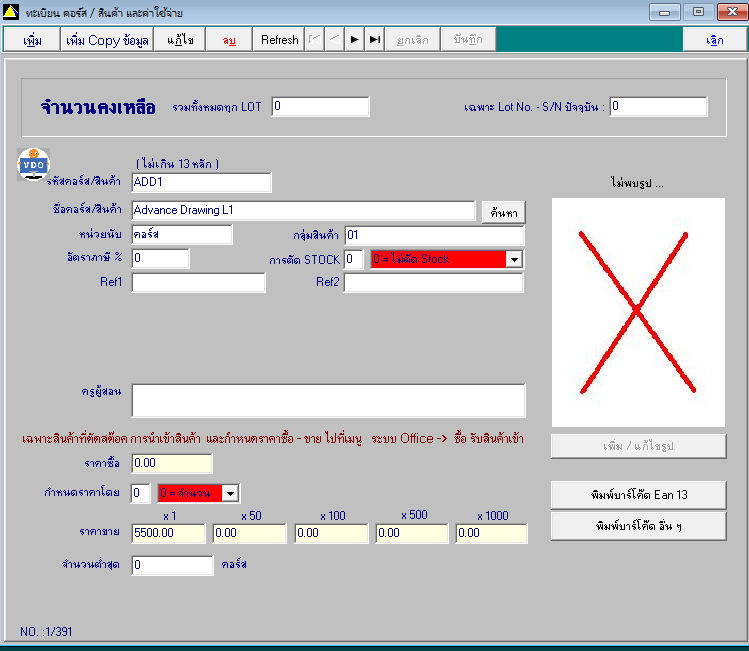
Task: Click the ค้นหา search button
Action: [x=503, y=213]
